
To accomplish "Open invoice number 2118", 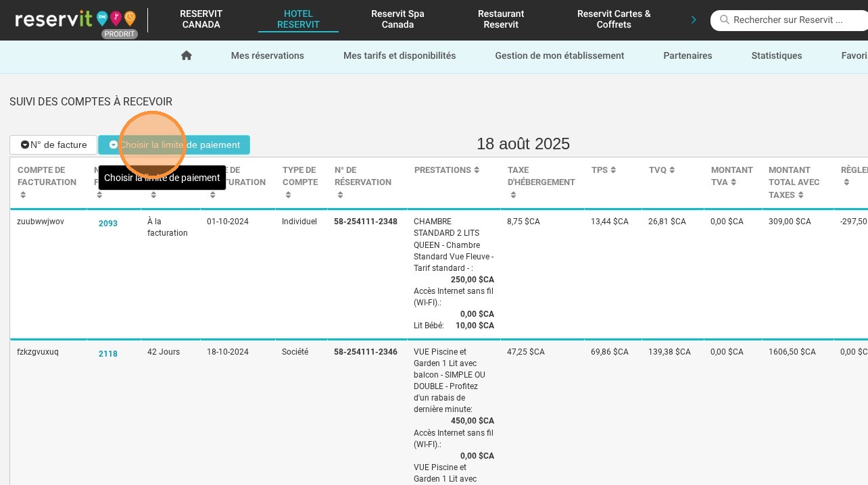I will click(108, 354).
